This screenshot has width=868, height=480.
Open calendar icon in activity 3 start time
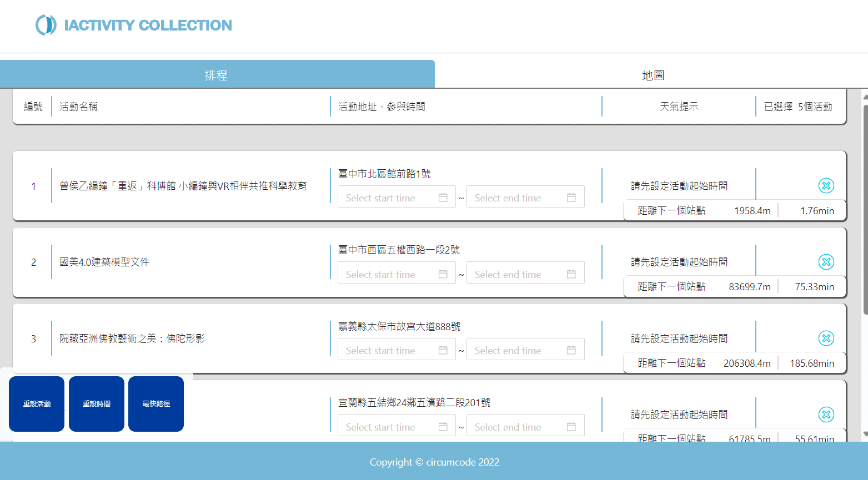pyautogui.click(x=443, y=350)
